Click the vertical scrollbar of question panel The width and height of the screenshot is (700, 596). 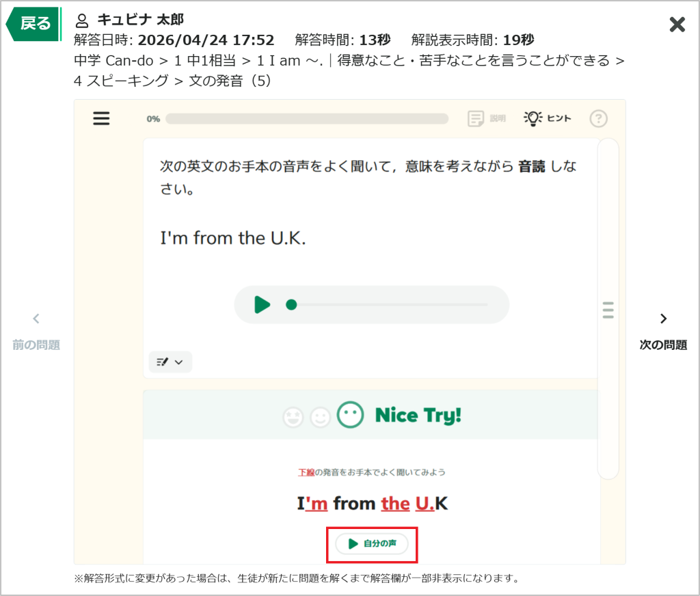(x=608, y=308)
